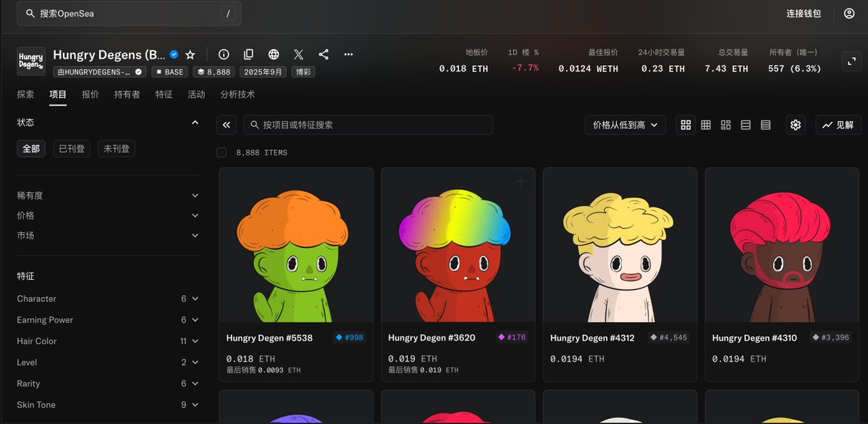The height and width of the screenshot is (424, 868).
Task: Click the star favorite icon beside collection name
Action: (190, 54)
